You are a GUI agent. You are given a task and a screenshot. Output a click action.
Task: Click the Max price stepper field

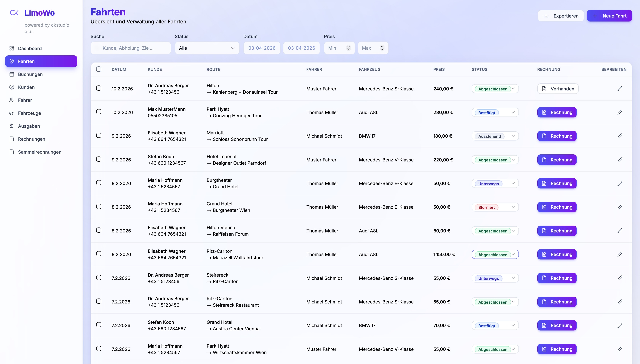(373, 48)
